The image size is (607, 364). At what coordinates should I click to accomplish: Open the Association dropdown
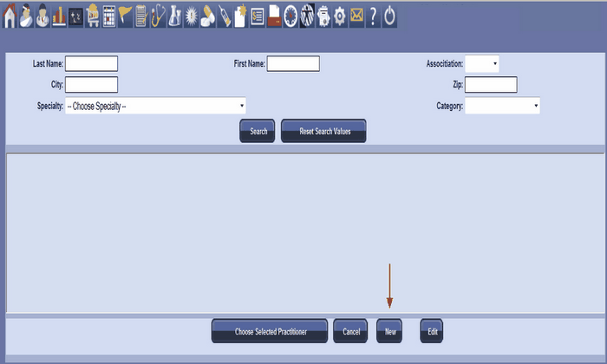(482, 63)
